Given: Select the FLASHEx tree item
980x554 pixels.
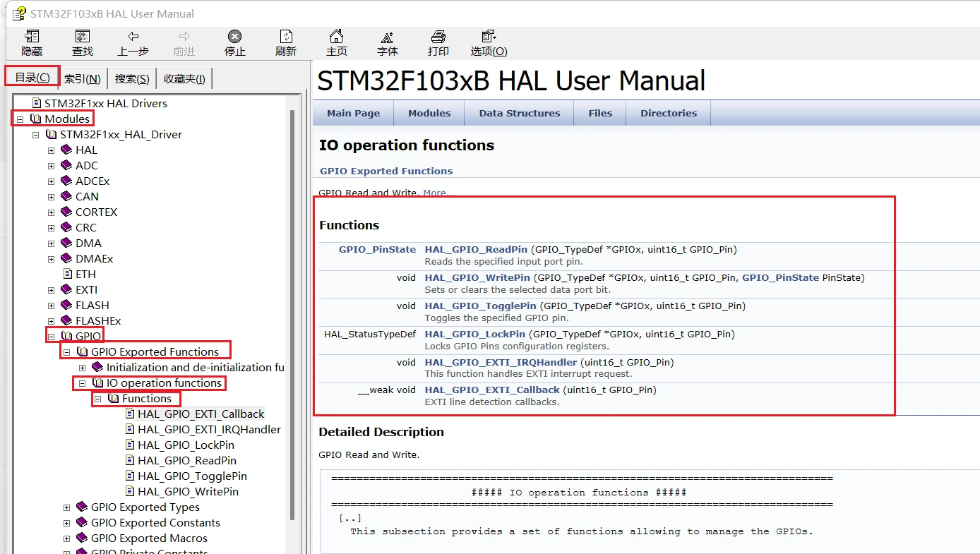Looking at the screenshot, I should [98, 320].
